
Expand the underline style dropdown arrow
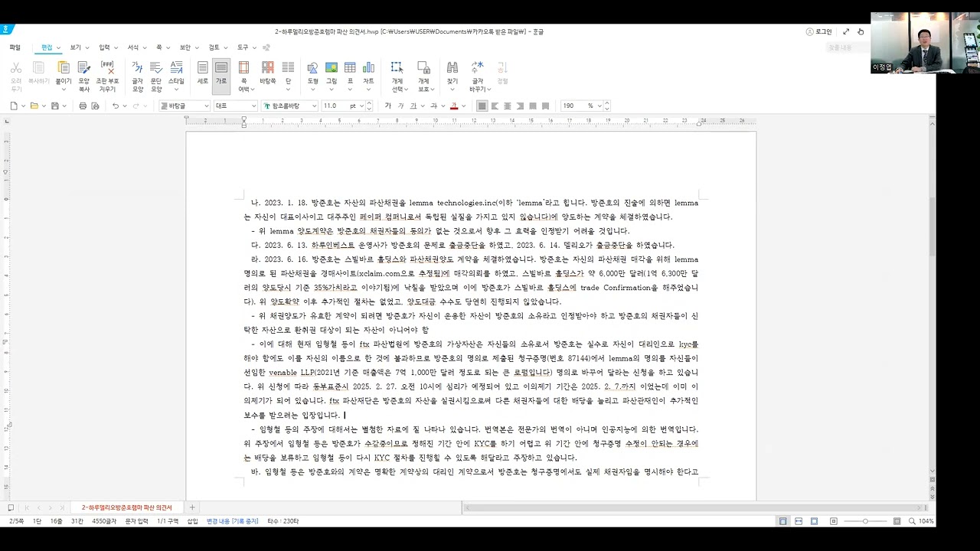tap(423, 106)
